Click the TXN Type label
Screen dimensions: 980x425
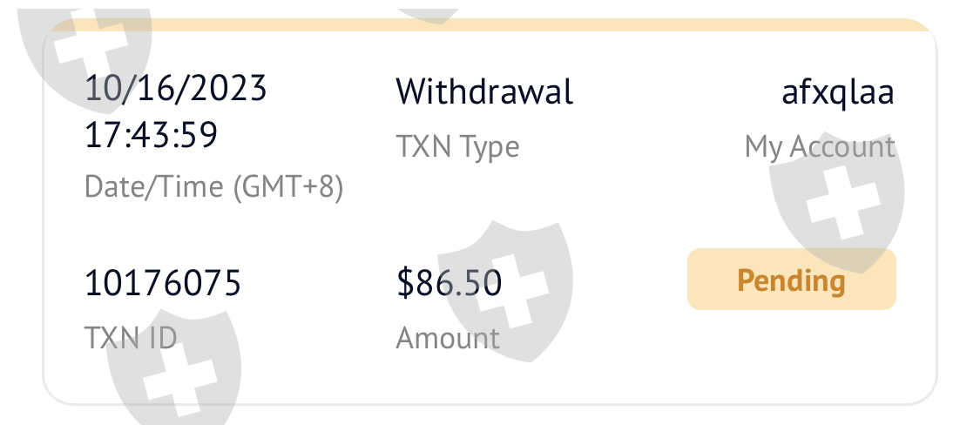(x=457, y=146)
